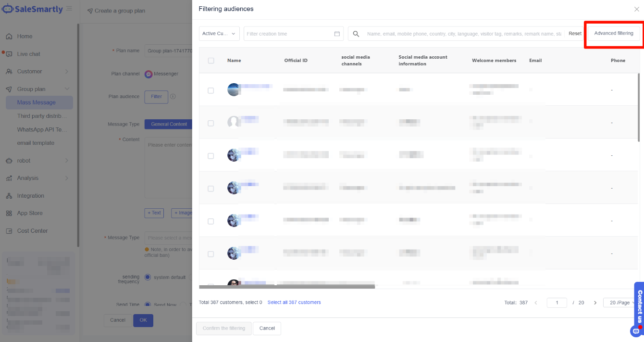Image resolution: width=644 pixels, height=342 pixels.
Task: Open the Analysis sidebar menu item
Action: (28, 178)
